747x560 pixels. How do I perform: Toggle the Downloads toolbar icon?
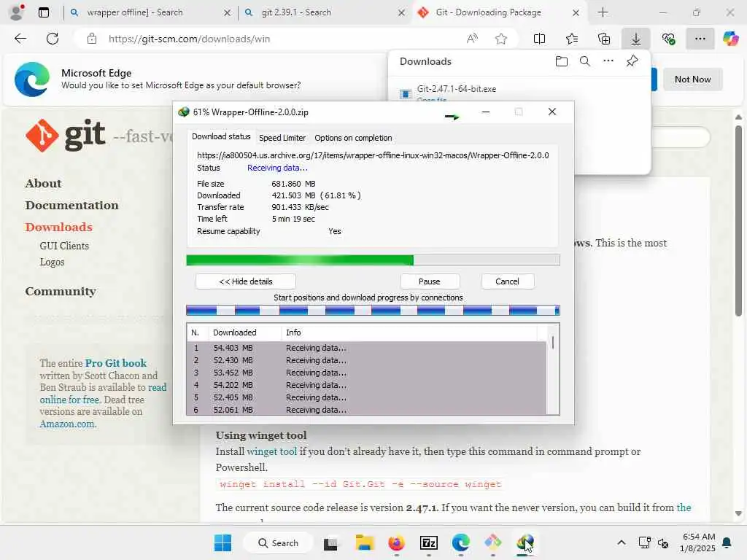tap(636, 39)
